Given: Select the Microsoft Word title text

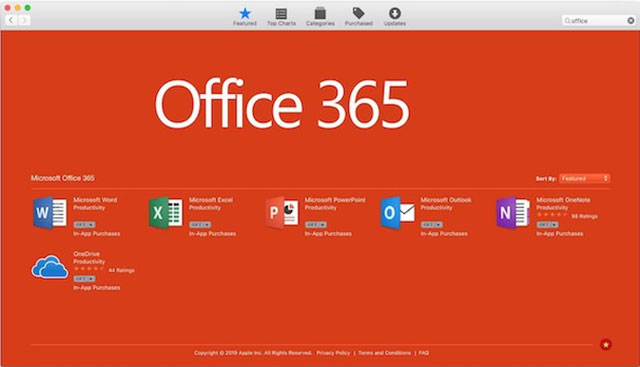Looking at the screenshot, I should pos(95,200).
